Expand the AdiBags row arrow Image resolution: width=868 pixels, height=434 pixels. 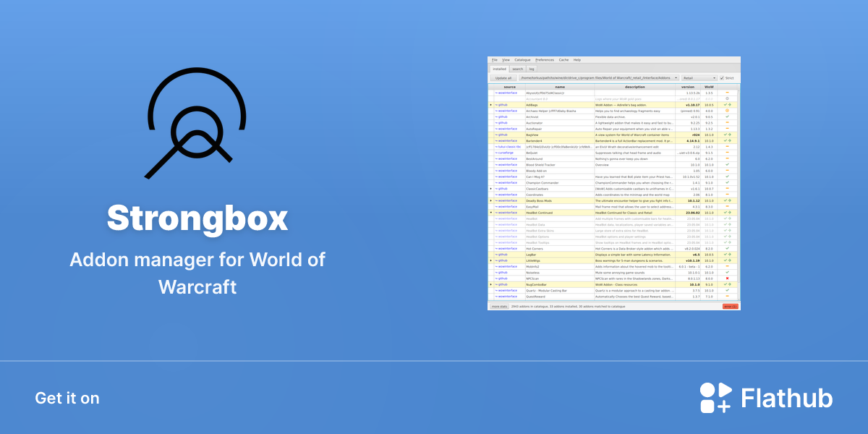tap(490, 105)
